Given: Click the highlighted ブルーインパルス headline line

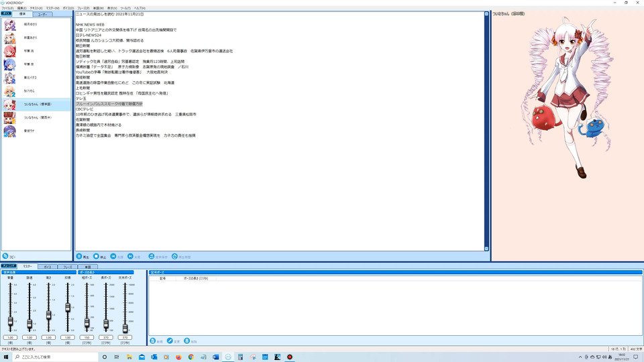Looking at the screenshot, I should (109, 104).
